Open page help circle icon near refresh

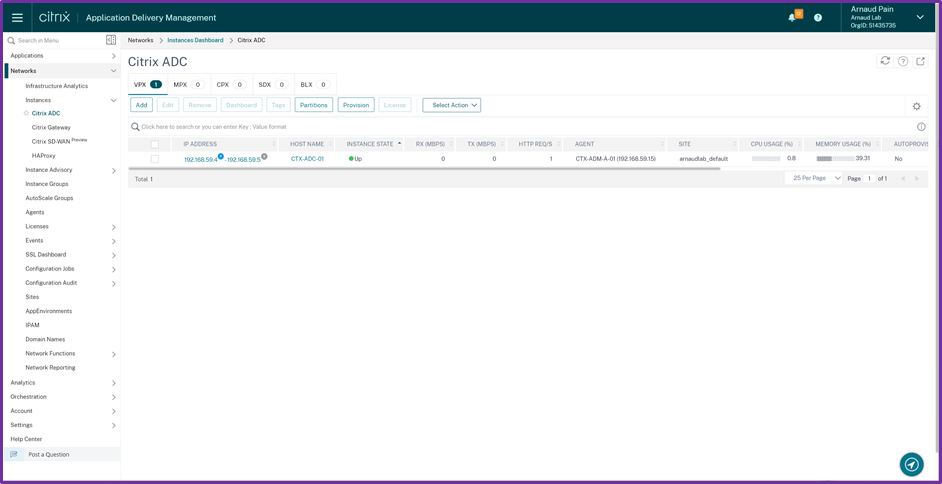click(x=902, y=61)
